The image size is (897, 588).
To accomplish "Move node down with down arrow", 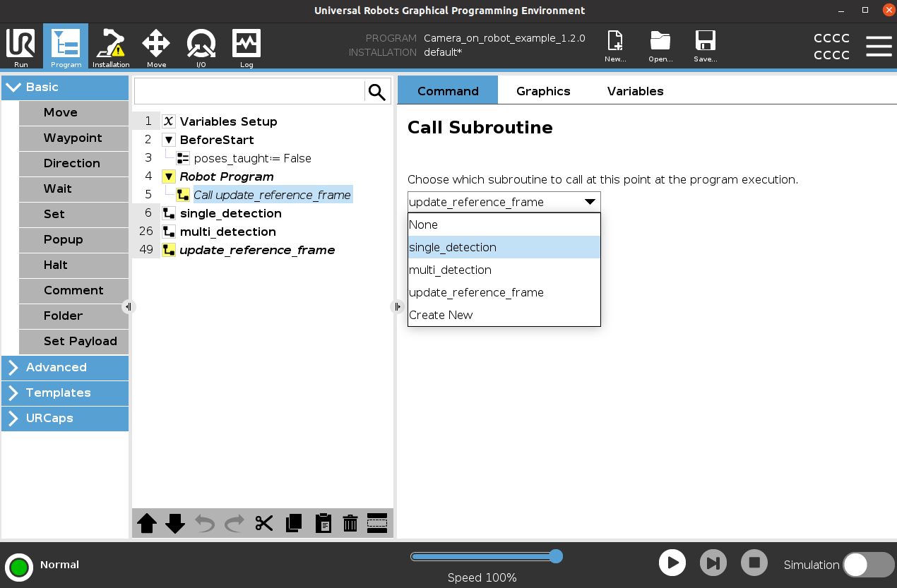I will click(175, 524).
